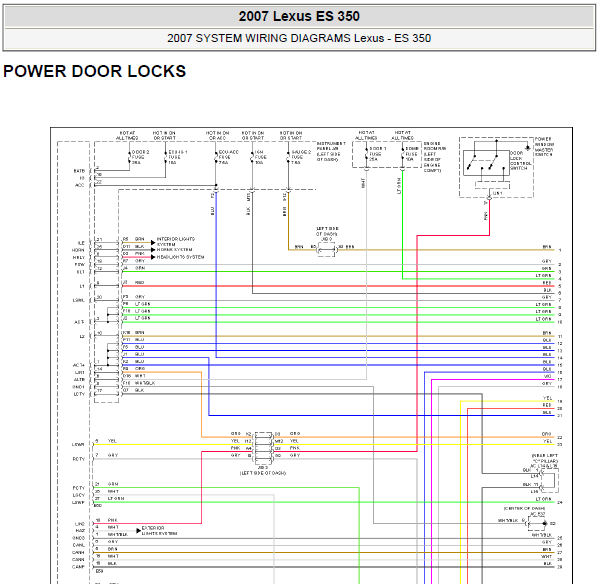Viewport: 601px width, 584px height.
Task: Click the DOOR 2 fuse symbol
Action: click(130, 156)
